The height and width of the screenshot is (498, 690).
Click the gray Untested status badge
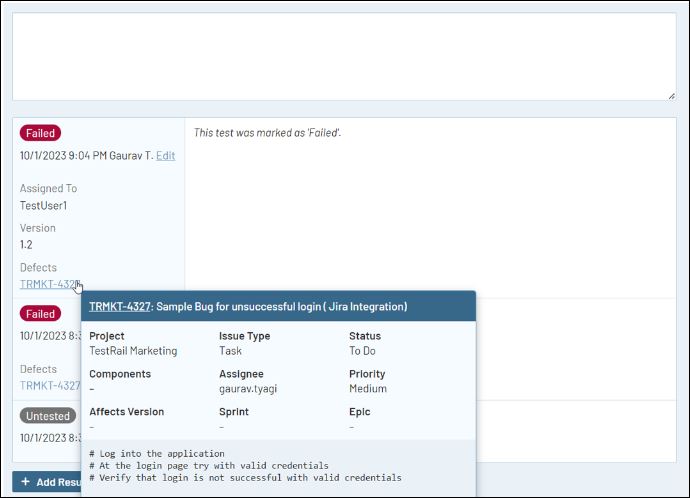tap(47, 416)
